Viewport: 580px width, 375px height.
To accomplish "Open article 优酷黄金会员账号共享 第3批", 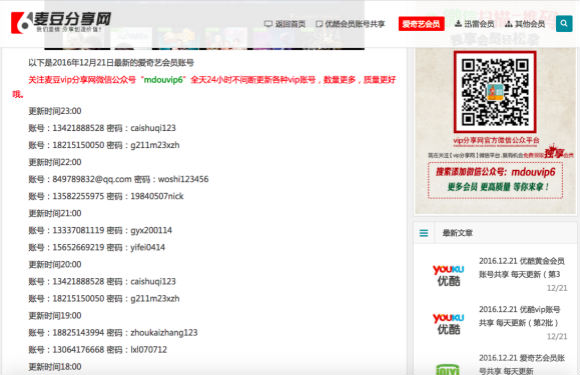I will (x=522, y=268).
